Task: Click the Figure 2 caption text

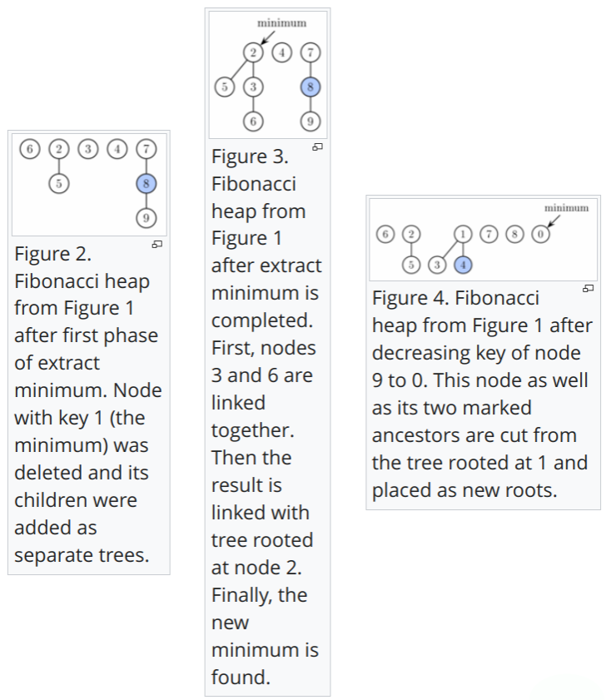Action: click(87, 404)
